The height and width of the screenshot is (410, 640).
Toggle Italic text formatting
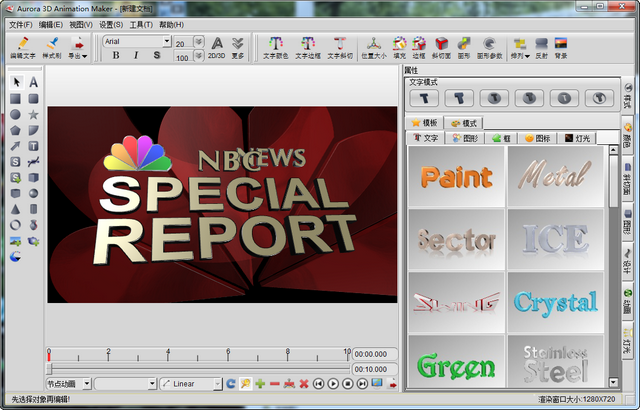tap(136, 55)
